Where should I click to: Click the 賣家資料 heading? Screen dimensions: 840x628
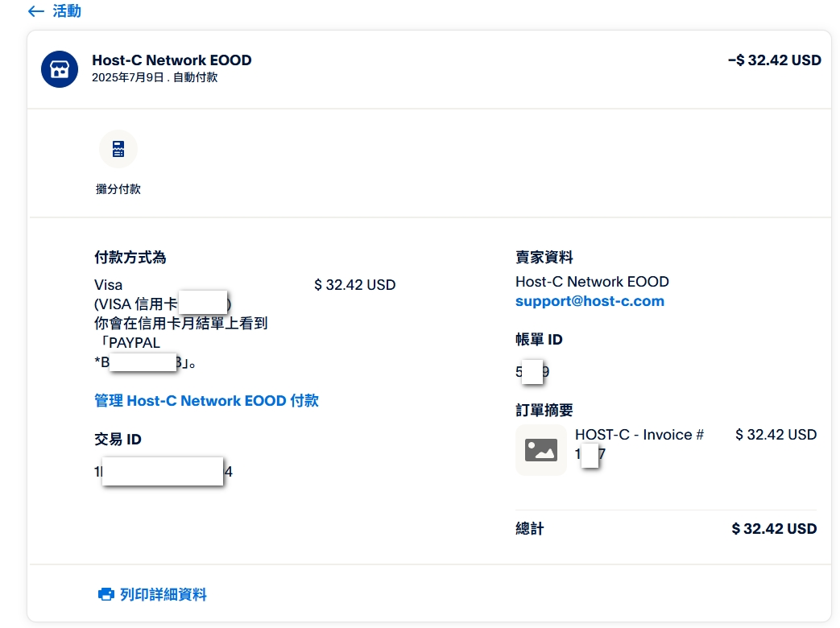pyautogui.click(x=544, y=258)
